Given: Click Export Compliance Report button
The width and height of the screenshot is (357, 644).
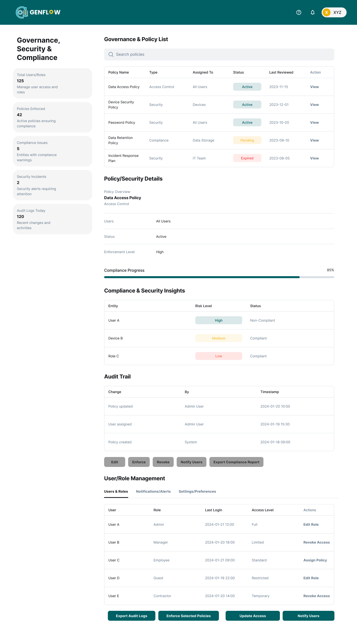Looking at the screenshot, I should (x=236, y=462).
